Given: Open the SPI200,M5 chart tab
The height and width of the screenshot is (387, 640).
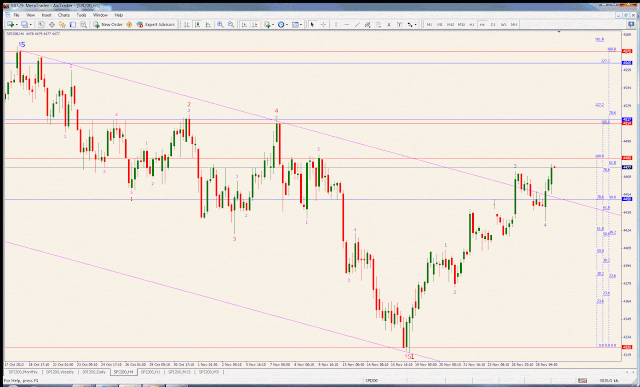Looking at the screenshot, I should tap(209, 372).
